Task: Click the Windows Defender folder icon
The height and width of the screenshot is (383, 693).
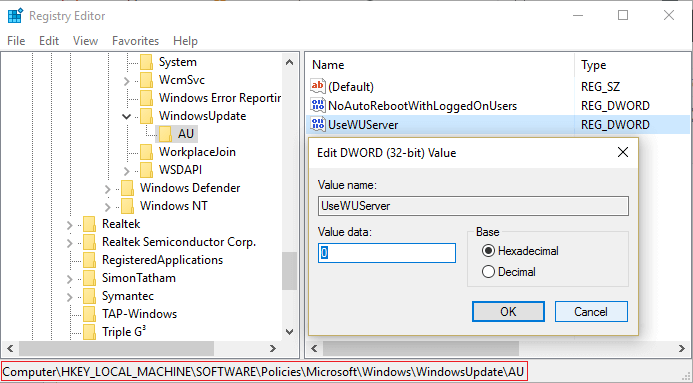Action: coord(128,188)
